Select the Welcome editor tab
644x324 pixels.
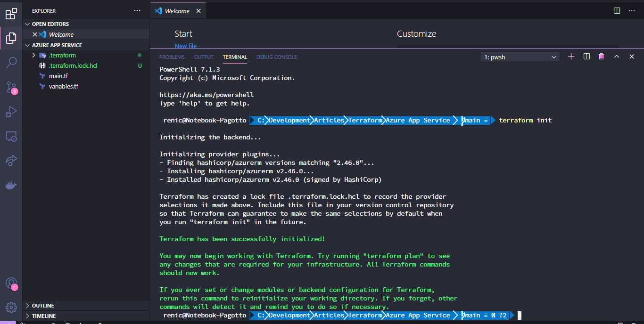click(x=178, y=11)
